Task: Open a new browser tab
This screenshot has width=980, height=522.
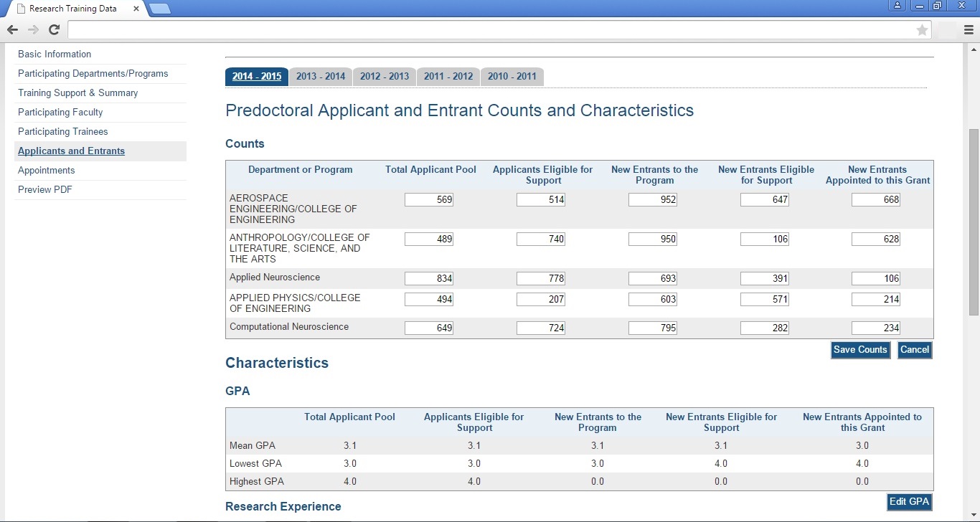Action: [x=160, y=9]
